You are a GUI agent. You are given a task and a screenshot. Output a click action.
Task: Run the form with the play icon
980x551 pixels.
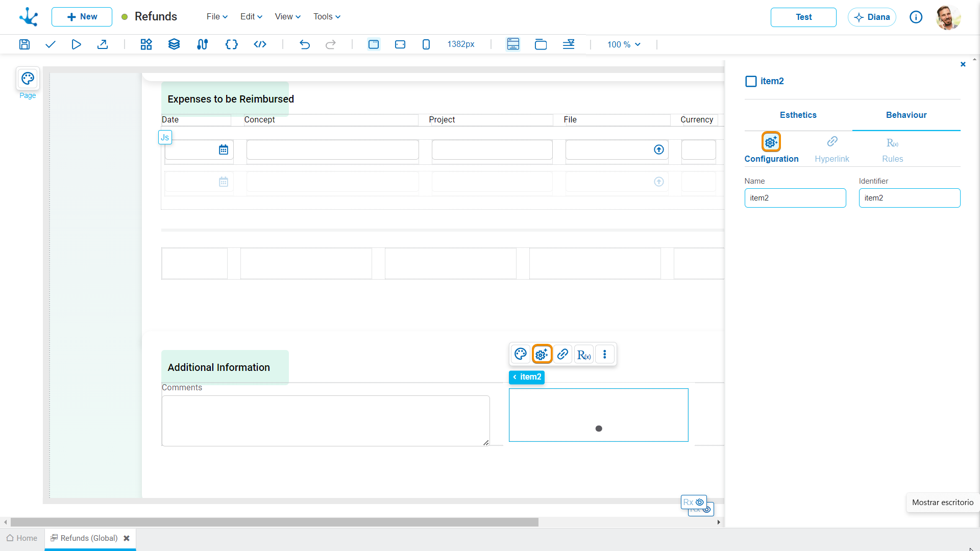click(x=76, y=44)
